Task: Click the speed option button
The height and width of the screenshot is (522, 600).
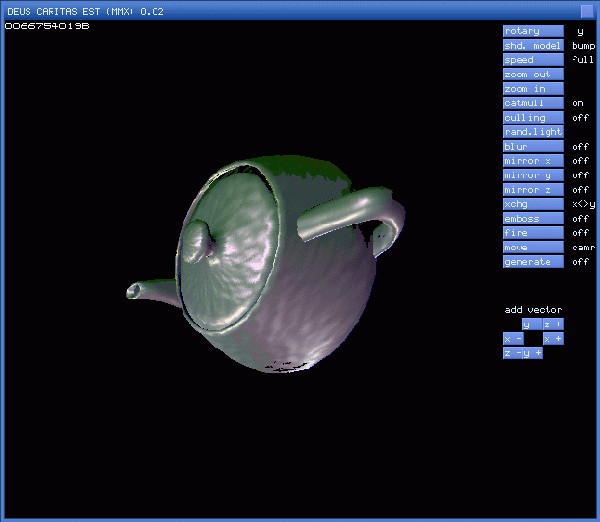Action: pyautogui.click(x=533, y=60)
